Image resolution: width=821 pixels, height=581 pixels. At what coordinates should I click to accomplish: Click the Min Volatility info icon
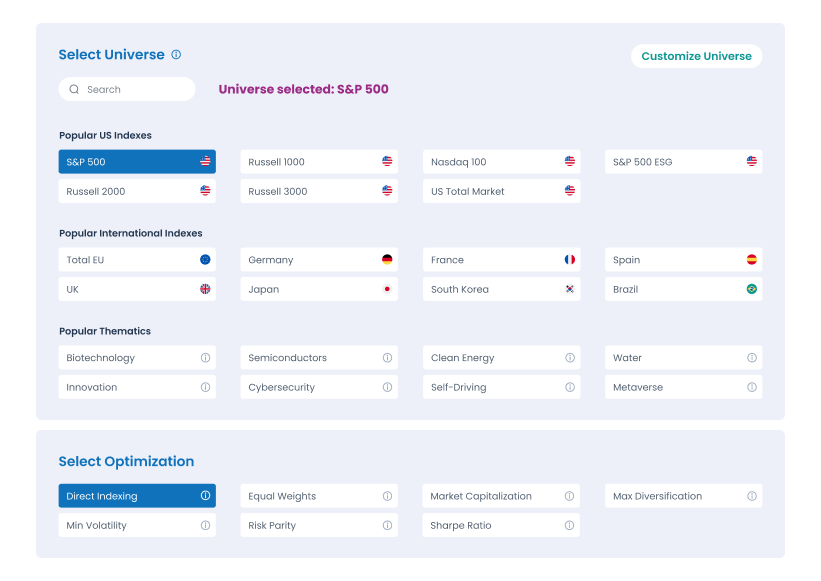click(x=205, y=525)
